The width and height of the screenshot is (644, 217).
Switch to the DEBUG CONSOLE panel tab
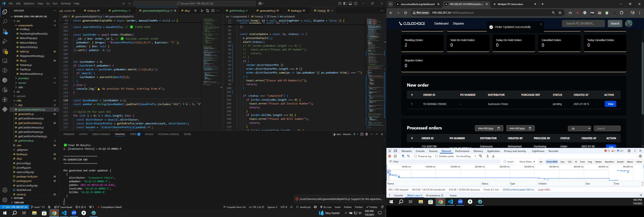pyautogui.click(x=101, y=134)
